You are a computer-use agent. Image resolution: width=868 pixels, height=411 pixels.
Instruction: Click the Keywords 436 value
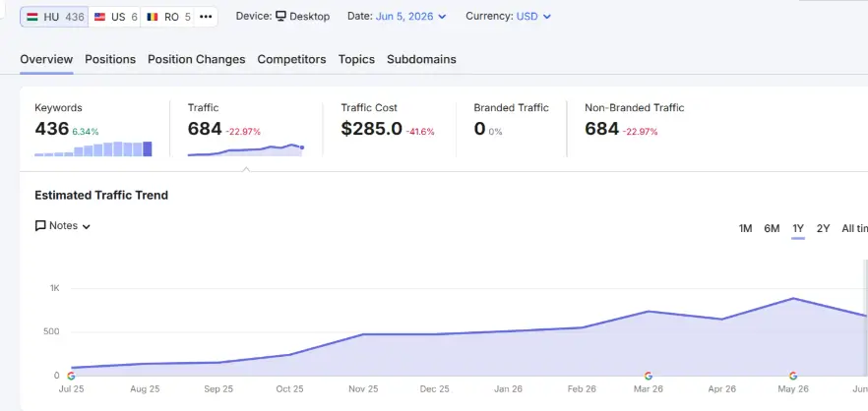point(51,129)
